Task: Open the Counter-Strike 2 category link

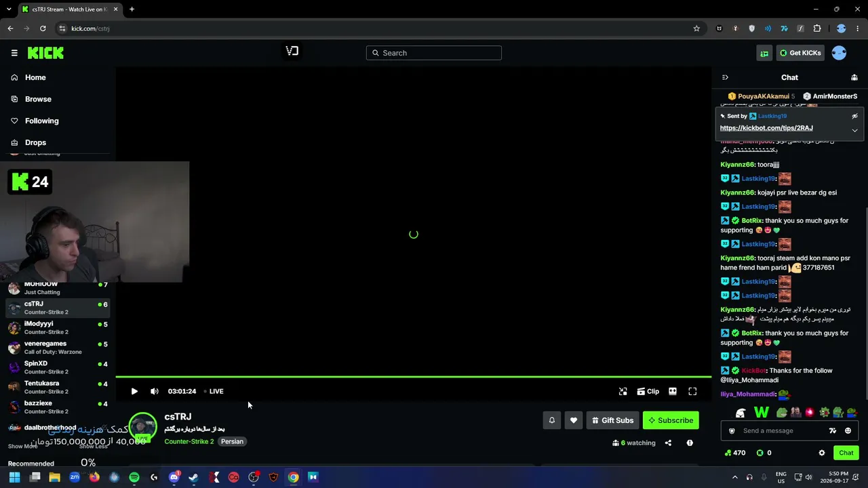Action: 189,441
